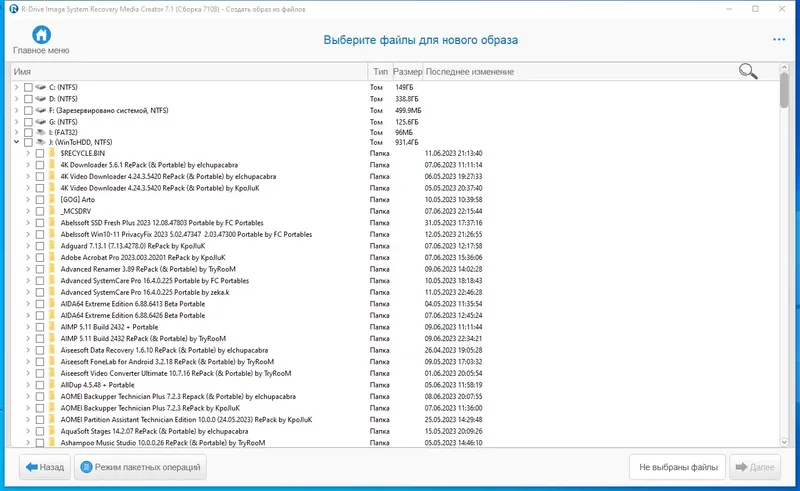Open Режим пакетных операций mode

(140, 467)
